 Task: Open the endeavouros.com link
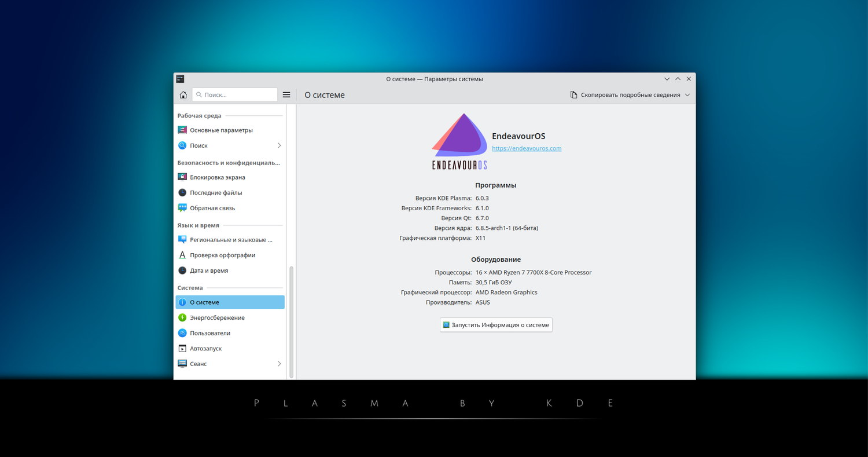click(527, 148)
